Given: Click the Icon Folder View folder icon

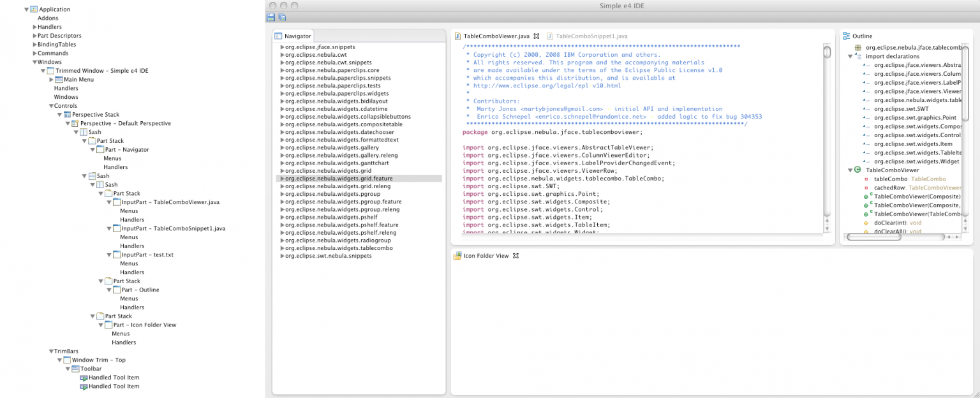Looking at the screenshot, I should (457, 256).
